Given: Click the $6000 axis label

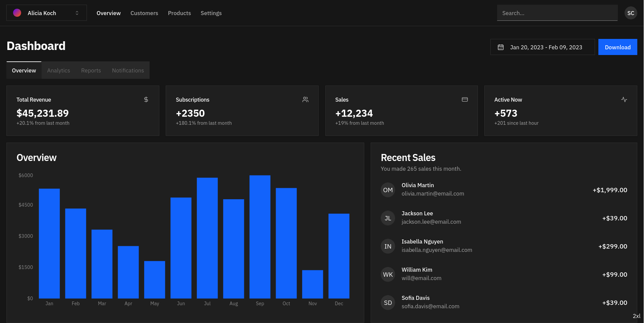Looking at the screenshot, I should pos(26,175).
